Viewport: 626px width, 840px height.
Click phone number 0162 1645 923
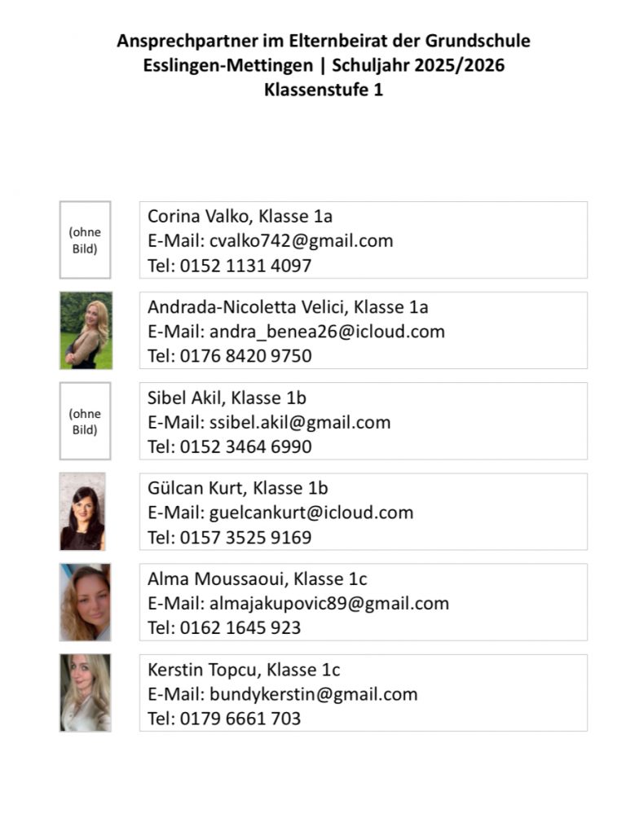pyautogui.click(x=239, y=628)
